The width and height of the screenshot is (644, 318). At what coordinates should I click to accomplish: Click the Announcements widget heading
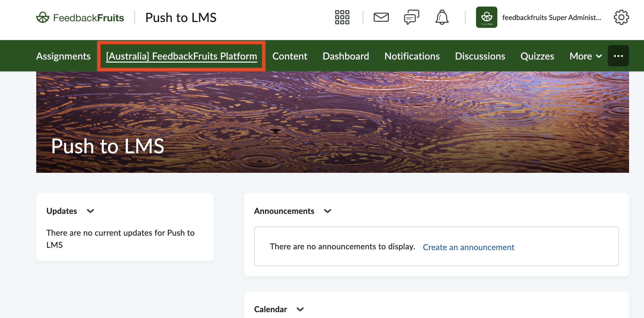tap(284, 211)
